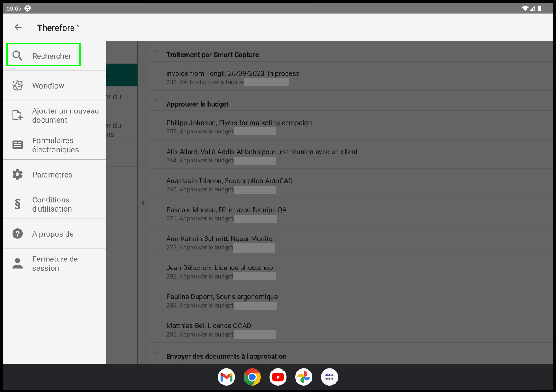Click the add new document icon
The image size is (556, 392).
click(17, 115)
